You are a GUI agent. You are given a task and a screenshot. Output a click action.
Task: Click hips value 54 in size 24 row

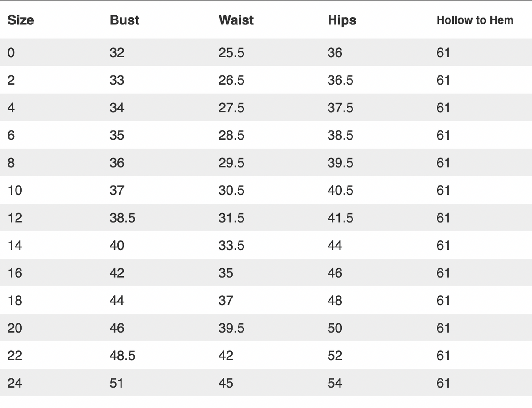tap(335, 383)
